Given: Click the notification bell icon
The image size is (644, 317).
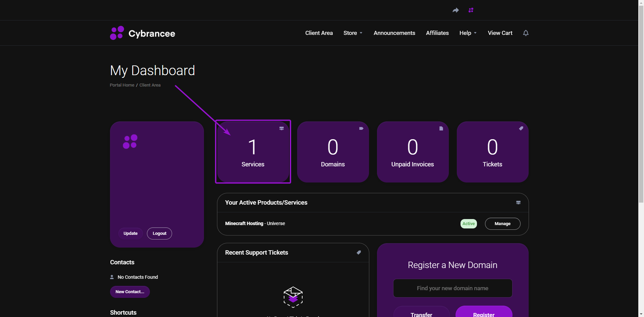Looking at the screenshot, I should pos(526,33).
